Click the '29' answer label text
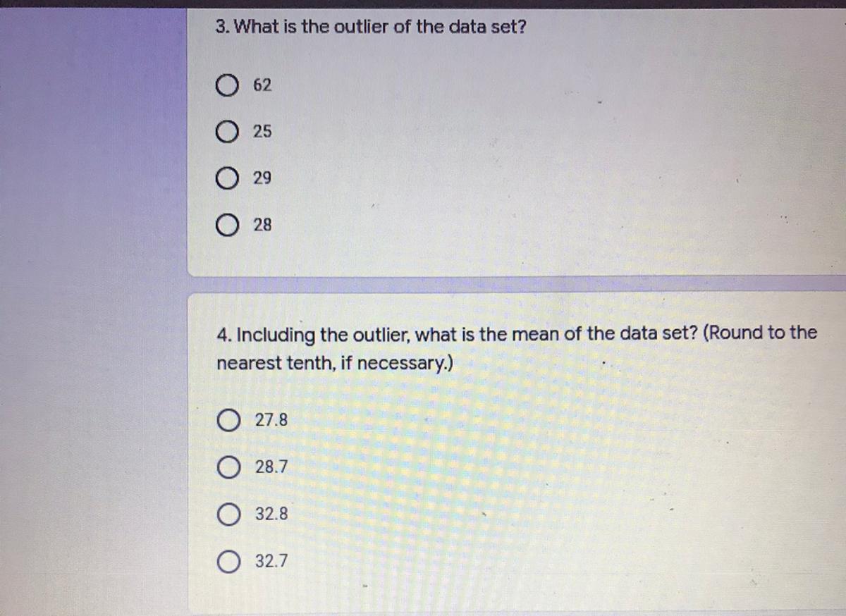 (x=262, y=178)
